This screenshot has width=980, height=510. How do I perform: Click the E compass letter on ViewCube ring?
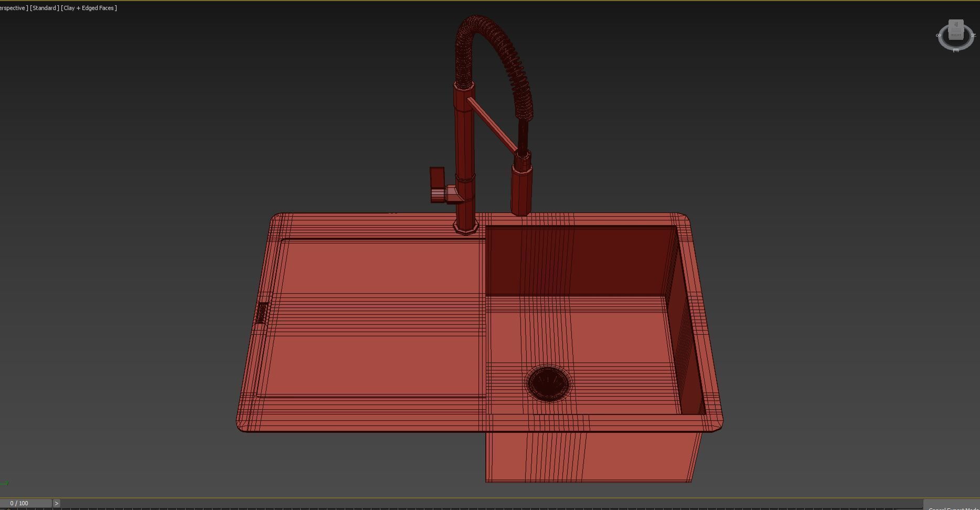tap(956, 51)
